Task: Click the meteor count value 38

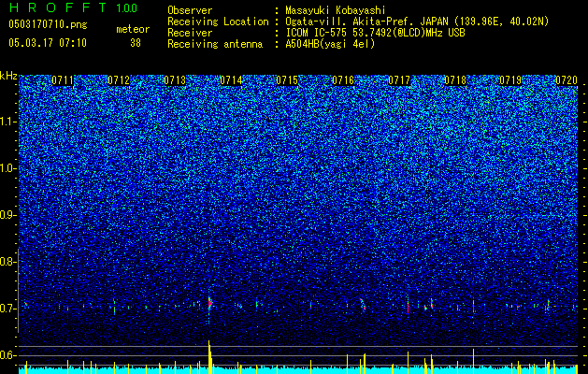Action: click(136, 43)
